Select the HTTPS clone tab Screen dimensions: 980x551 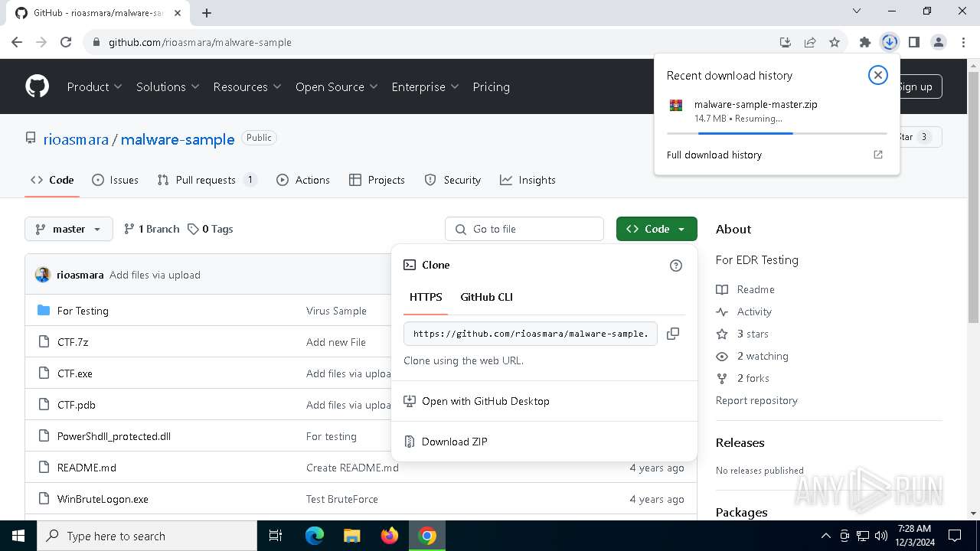[426, 297]
